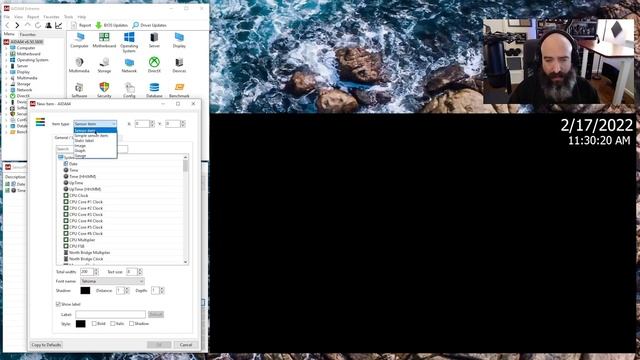This screenshot has width=640, height=360.
Task: Switch to the Favorites tab in sidebar
Action: pyautogui.click(x=28, y=35)
